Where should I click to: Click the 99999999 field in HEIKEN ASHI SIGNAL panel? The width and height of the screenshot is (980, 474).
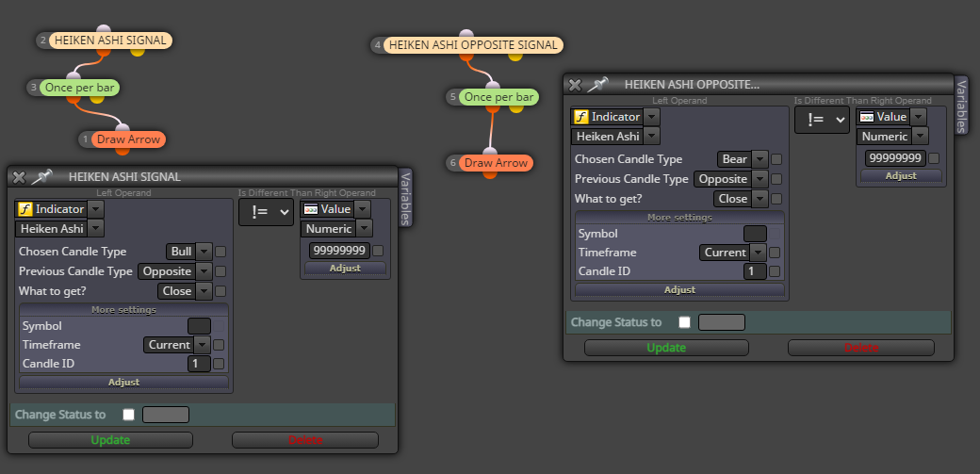[339, 251]
